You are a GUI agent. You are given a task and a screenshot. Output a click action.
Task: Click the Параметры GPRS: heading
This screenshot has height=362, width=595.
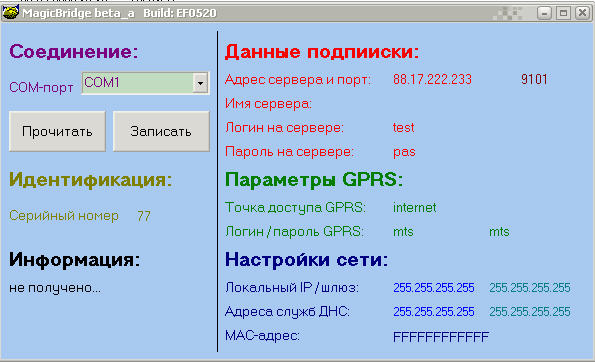(x=314, y=179)
